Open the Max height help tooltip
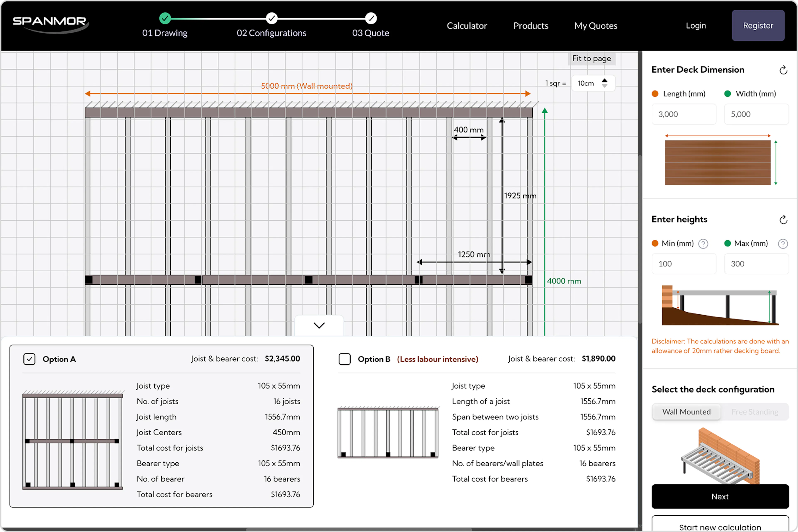798x532 pixels. point(783,244)
